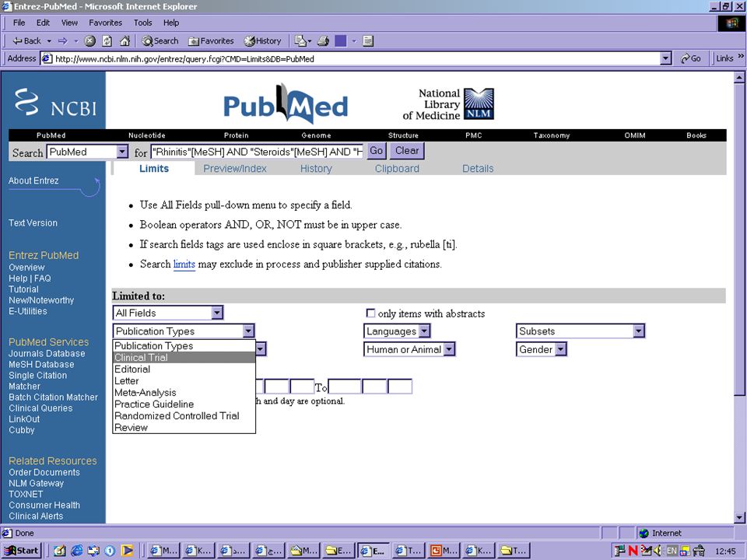This screenshot has height=560, width=747.
Task: Click the EN language indicator in tray
Action: pos(672,551)
